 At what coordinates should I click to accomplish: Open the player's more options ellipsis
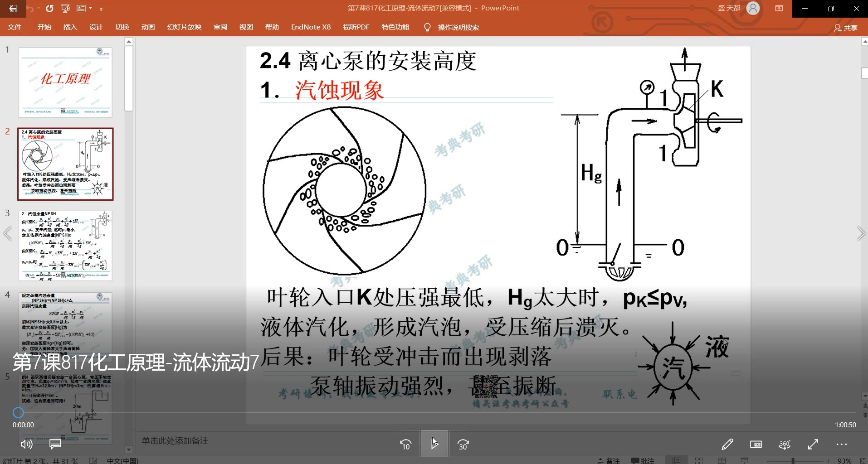[x=841, y=445]
